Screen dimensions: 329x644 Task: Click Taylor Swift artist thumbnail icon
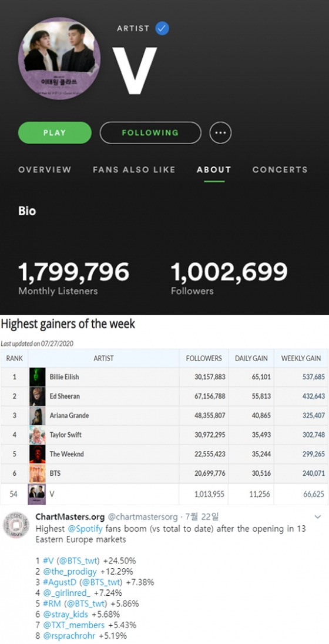[38, 435]
